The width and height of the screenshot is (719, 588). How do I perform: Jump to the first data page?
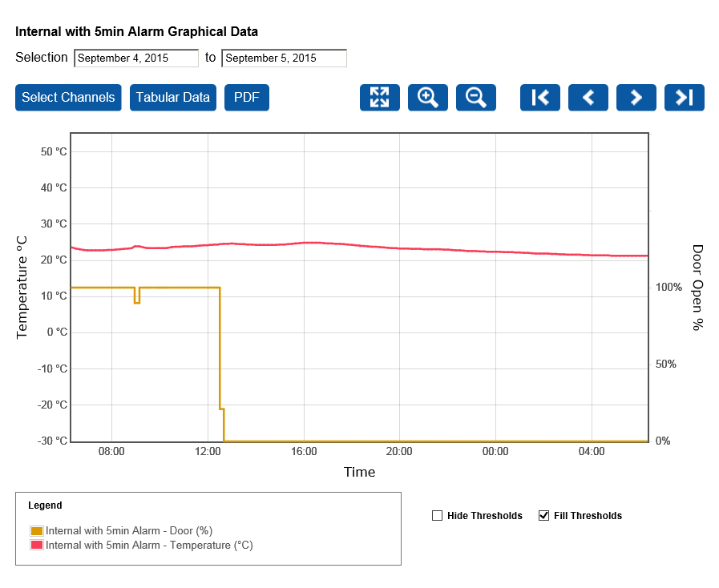click(539, 97)
